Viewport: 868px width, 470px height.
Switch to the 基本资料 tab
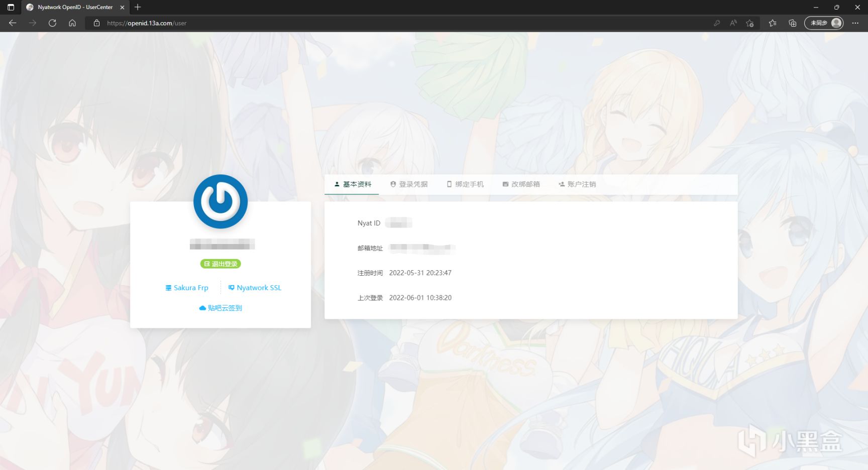coord(353,184)
